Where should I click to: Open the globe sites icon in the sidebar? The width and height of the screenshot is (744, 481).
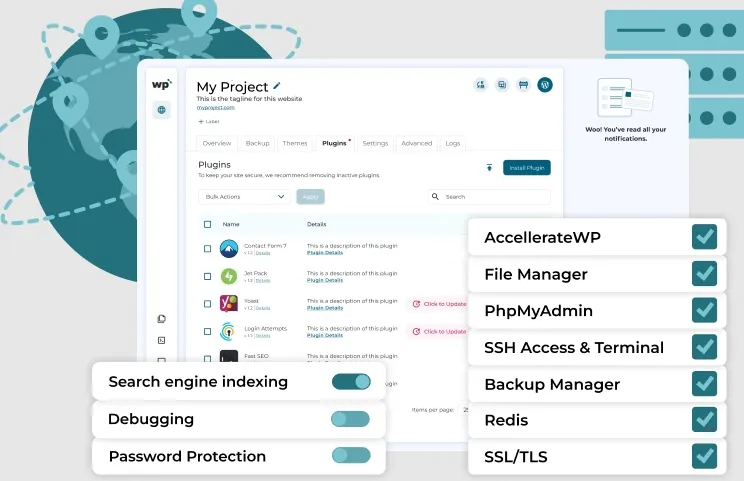pyautogui.click(x=161, y=110)
